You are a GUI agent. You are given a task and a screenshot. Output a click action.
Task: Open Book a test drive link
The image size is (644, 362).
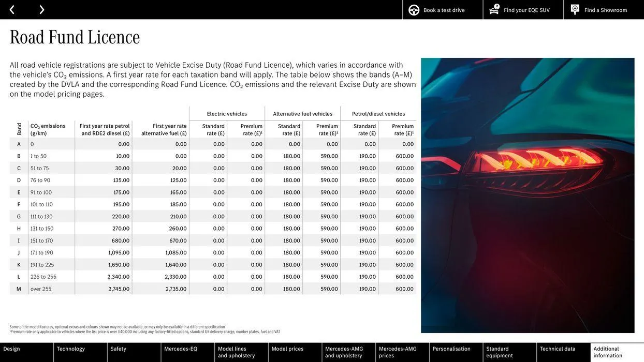tap(444, 10)
